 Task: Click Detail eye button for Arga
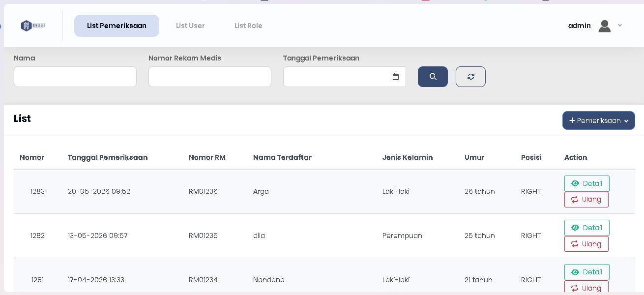click(x=587, y=183)
